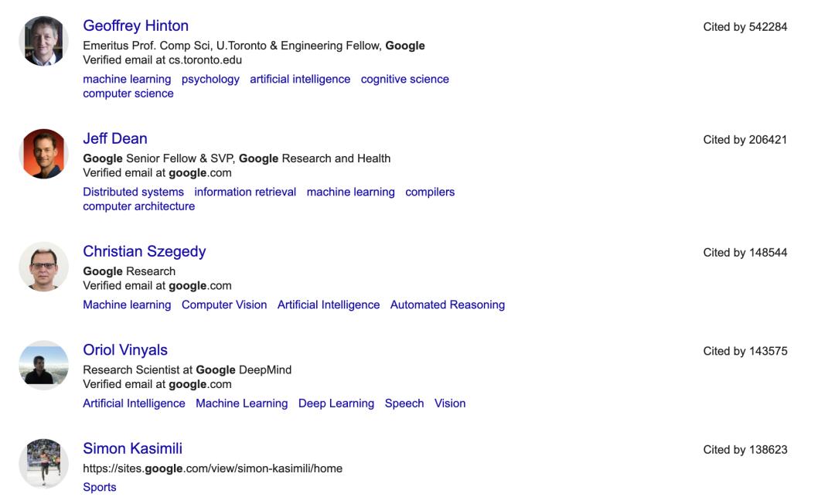835x504 pixels.
Task: Click the Automated Reasoning tag
Action: (447, 305)
